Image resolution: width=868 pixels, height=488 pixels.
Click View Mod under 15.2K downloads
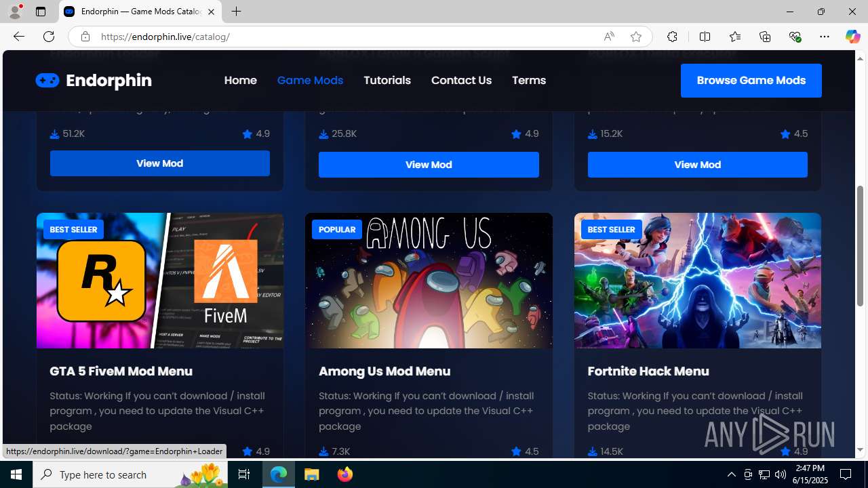click(x=697, y=165)
